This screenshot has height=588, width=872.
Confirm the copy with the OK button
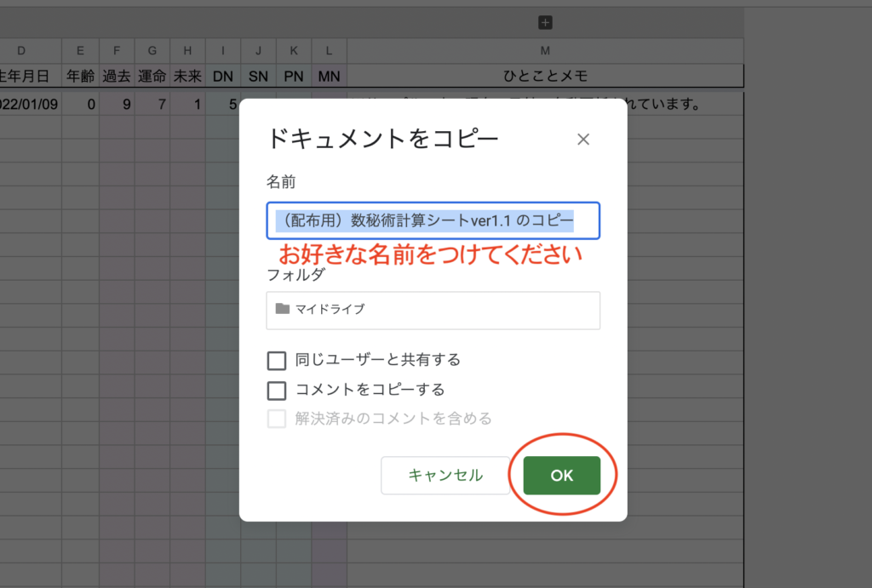561,476
